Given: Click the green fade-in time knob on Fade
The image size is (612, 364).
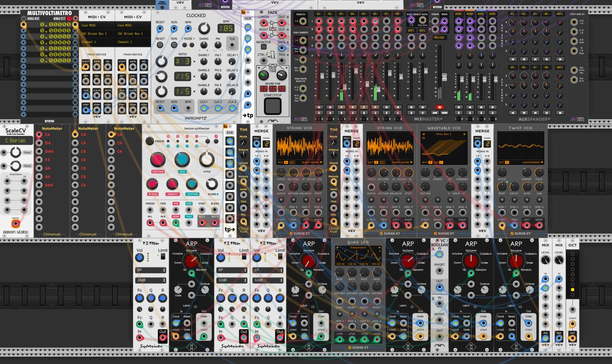Looking at the screenshot, I should 263,74.
